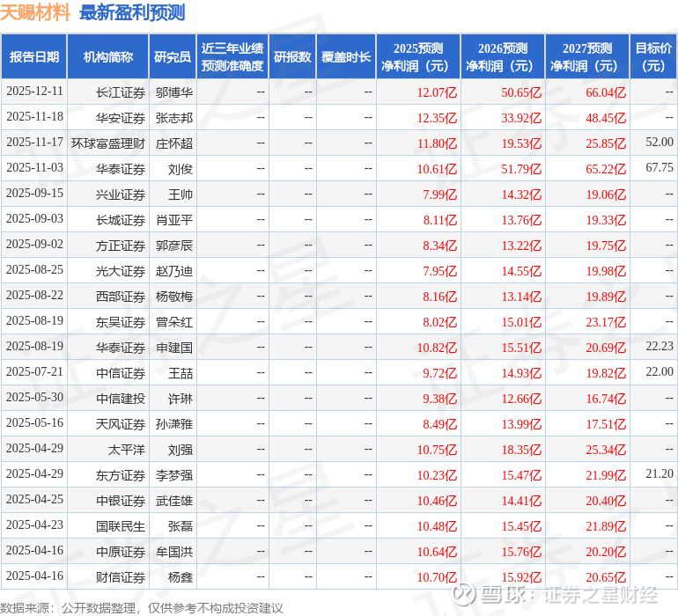Click the target price 21.20
Viewport: 678px width, 616px height.
(660, 473)
